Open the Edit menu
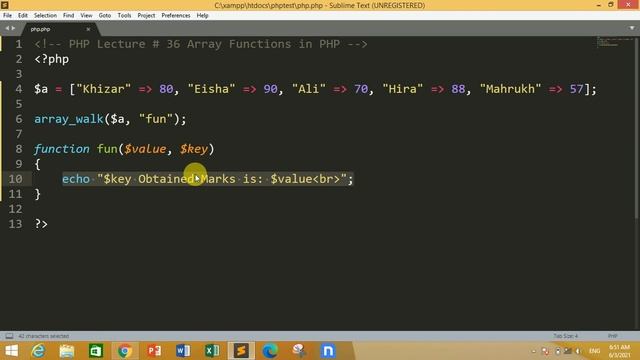Image resolution: width=640 pixels, height=360 pixels. (22, 16)
